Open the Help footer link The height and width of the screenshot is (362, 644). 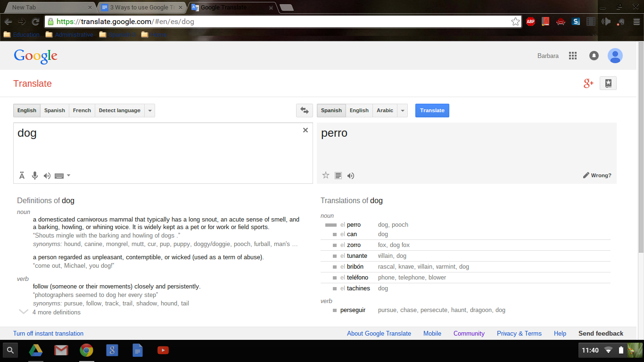tap(560, 333)
